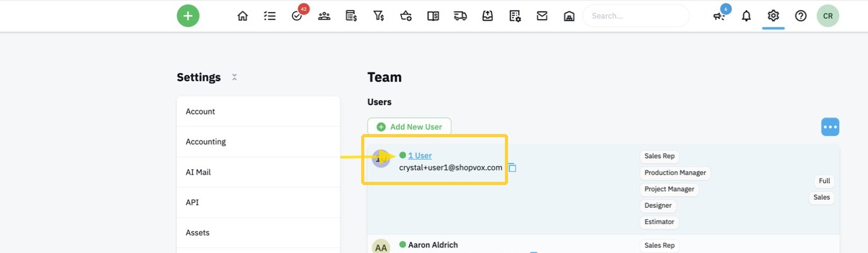This screenshot has height=253, width=868.
Task: Open the blue three-dots more menu
Action: (830, 126)
